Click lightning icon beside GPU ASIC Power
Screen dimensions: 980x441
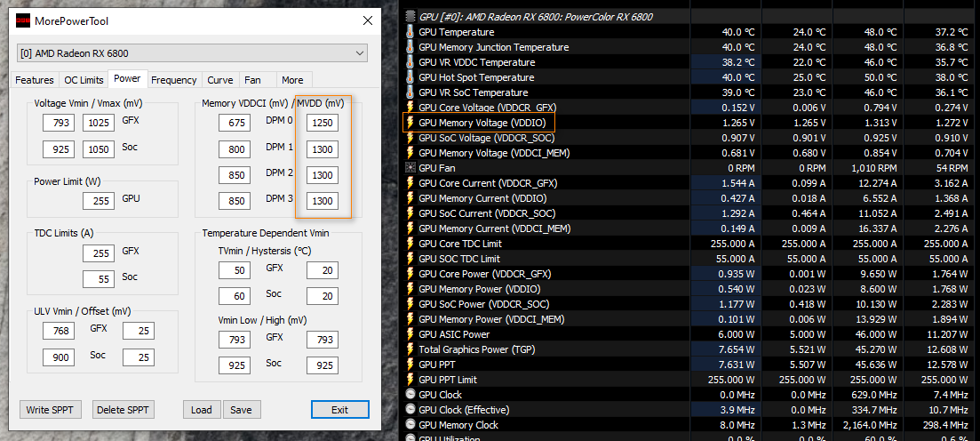point(410,334)
